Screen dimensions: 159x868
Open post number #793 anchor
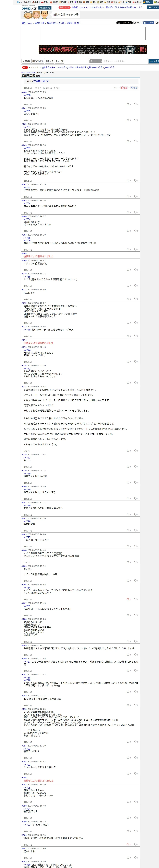(x=24, y=709)
